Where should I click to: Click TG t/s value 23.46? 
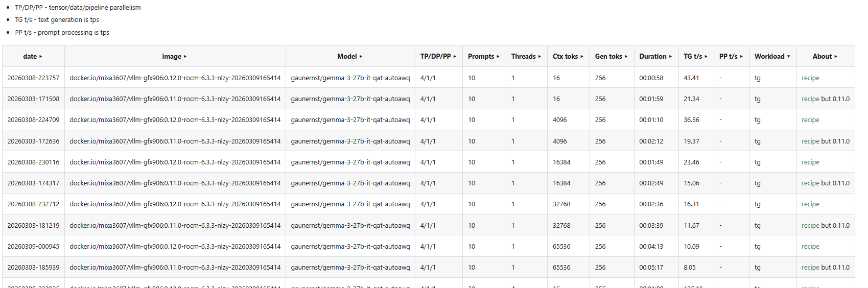[x=691, y=162]
